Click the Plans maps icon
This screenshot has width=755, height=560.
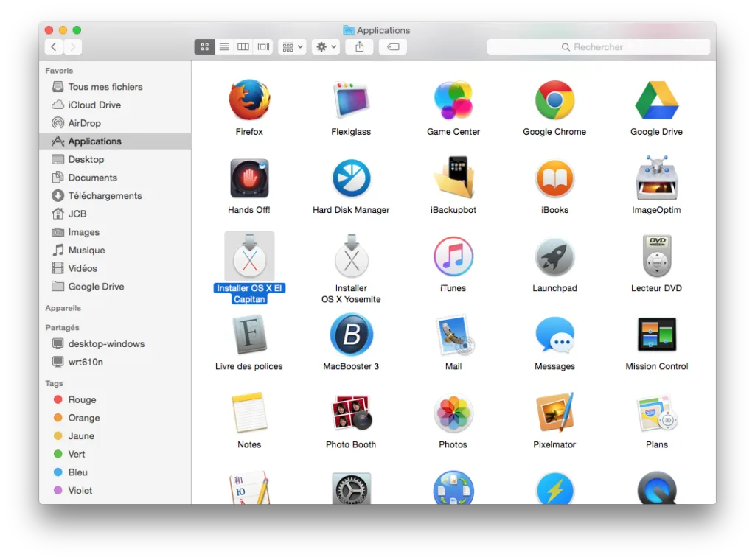pos(657,413)
